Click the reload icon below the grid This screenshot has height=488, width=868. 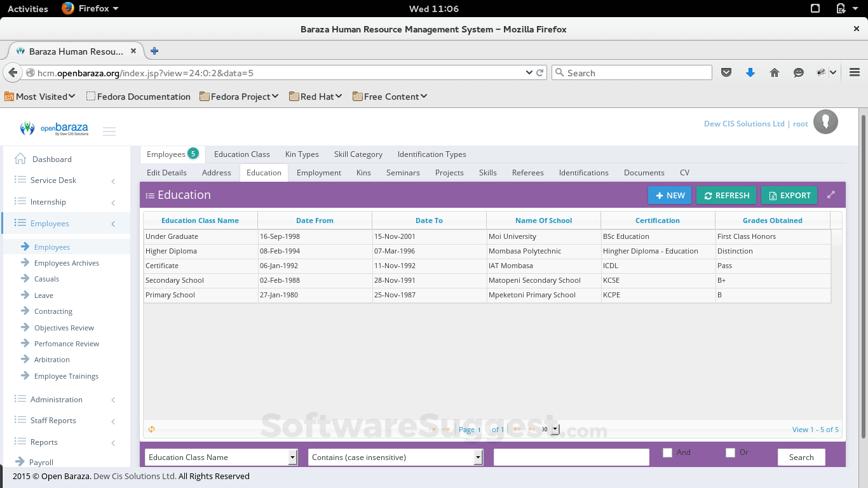click(151, 430)
